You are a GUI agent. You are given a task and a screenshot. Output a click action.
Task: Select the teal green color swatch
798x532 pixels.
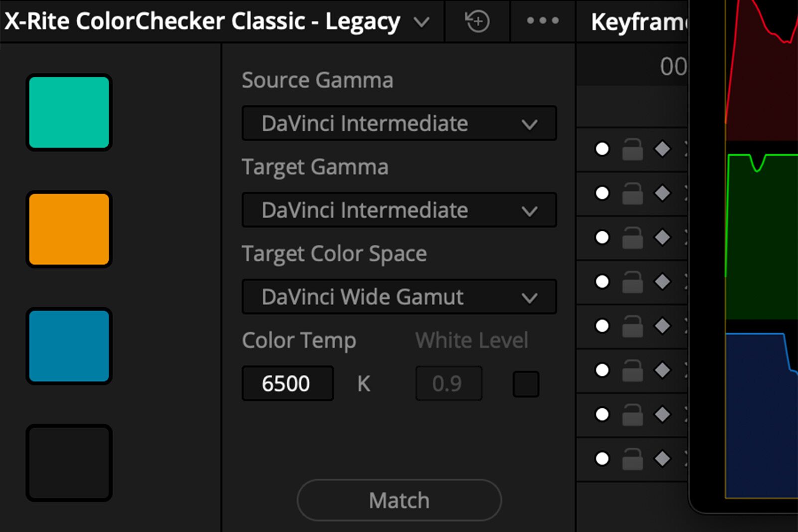(69, 112)
